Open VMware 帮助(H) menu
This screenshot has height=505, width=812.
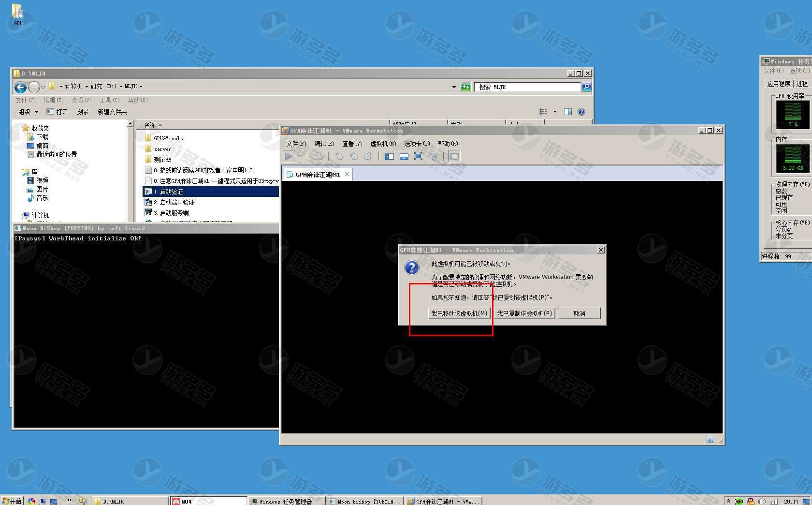click(x=448, y=144)
